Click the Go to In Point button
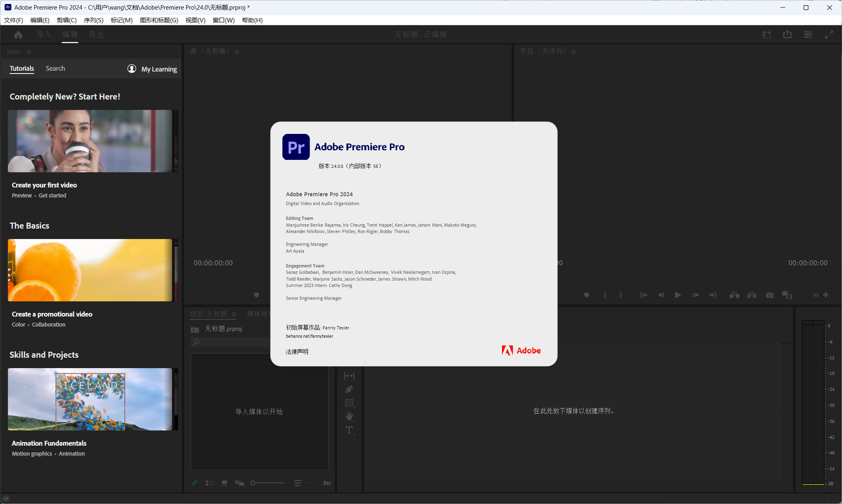Image resolution: width=842 pixels, height=504 pixels. click(x=644, y=295)
